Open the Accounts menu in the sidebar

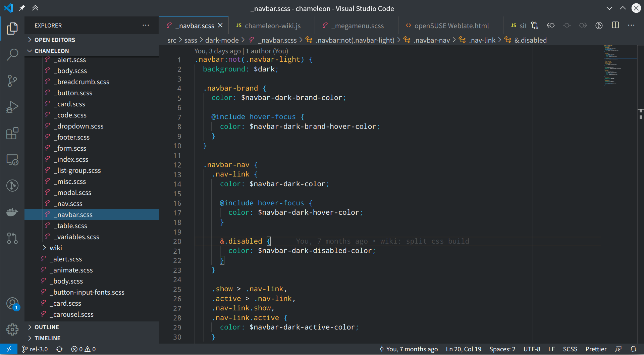12,303
